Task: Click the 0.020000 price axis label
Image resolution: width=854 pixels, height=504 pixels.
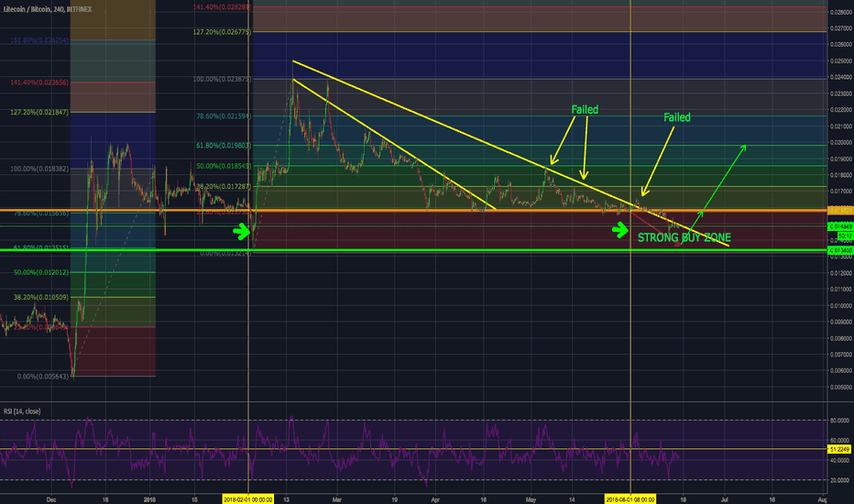Action: pos(841,142)
